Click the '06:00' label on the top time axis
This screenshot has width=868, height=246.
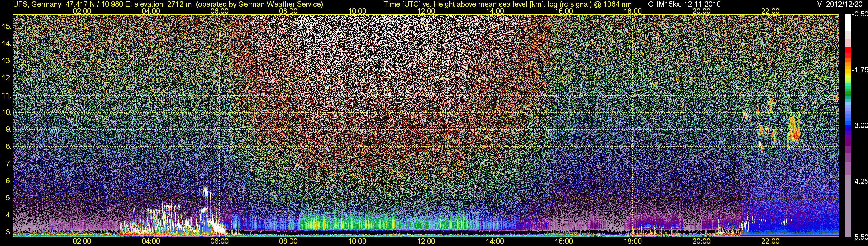219,11
